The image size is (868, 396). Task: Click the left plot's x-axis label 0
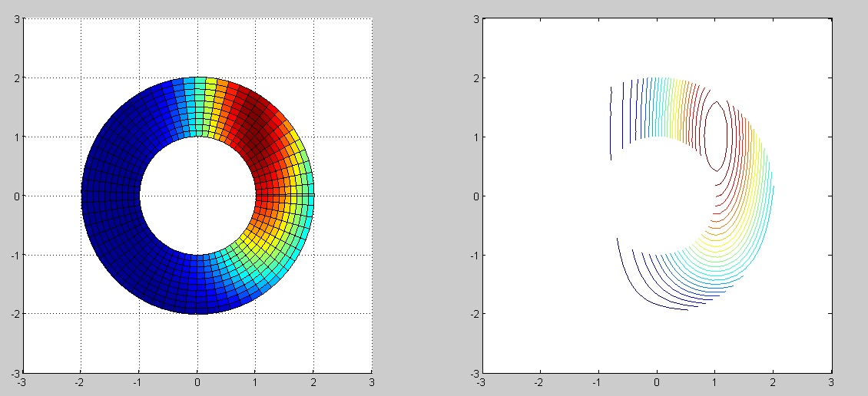pyautogui.click(x=197, y=381)
